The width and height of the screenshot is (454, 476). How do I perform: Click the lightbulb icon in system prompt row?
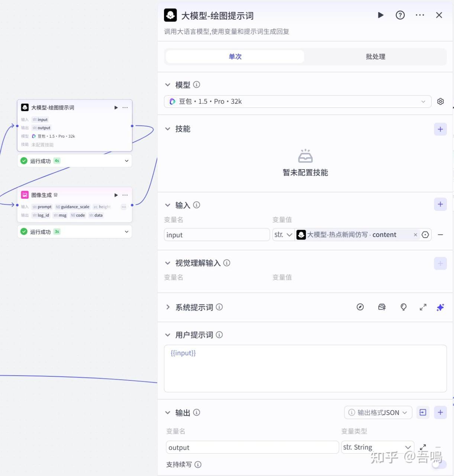click(403, 307)
